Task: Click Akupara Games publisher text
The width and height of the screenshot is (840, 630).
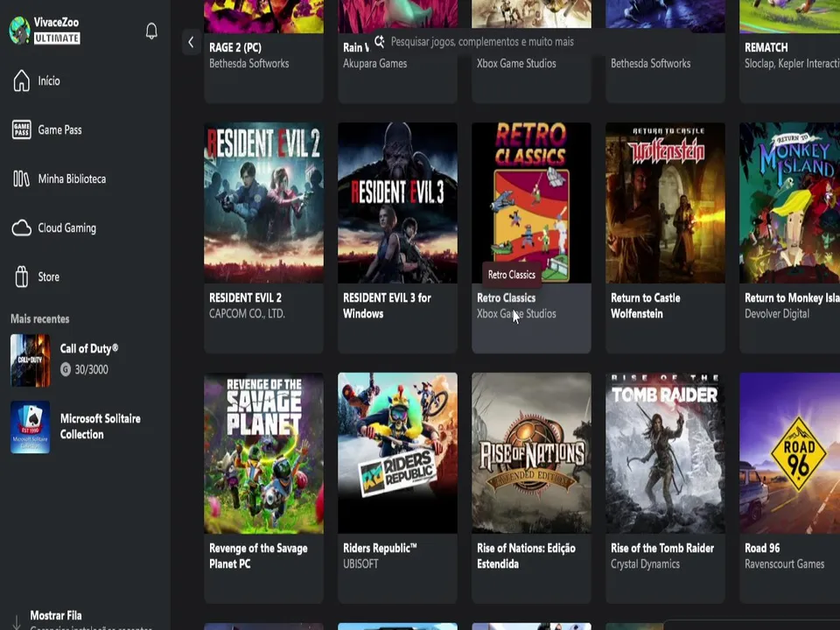Action: click(375, 64)
